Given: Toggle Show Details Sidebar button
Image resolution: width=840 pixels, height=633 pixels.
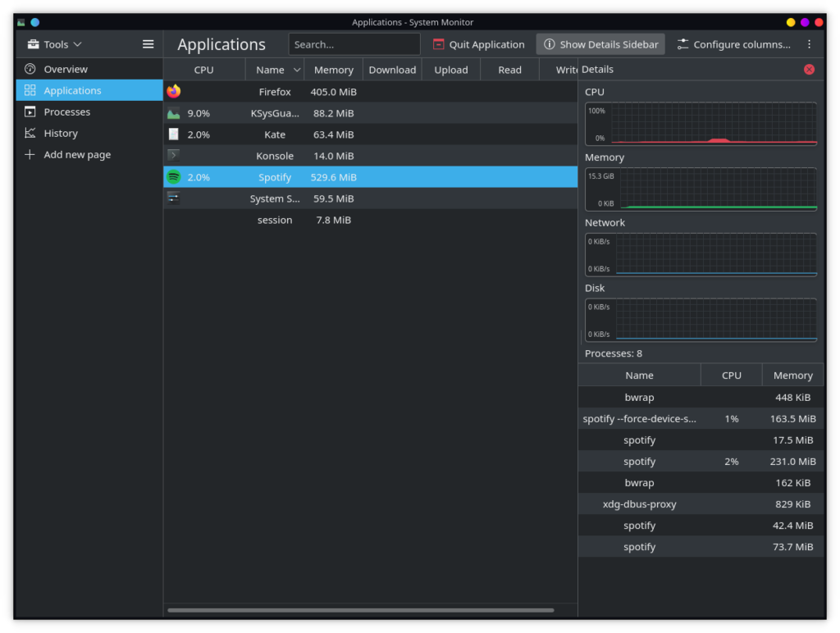Looking at the screenshot, I should tap(600, 44).
